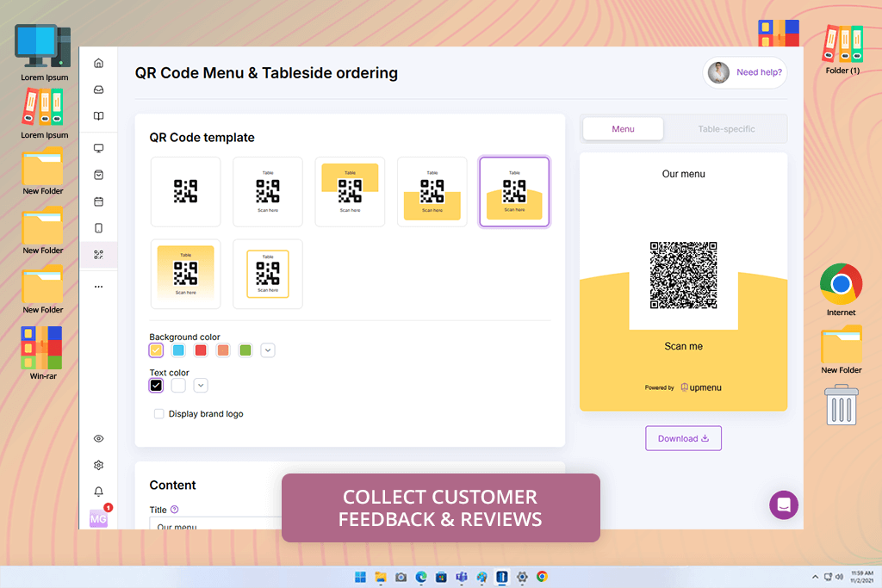Switch to the Menu tab
Image resolution: width=882 pixels, height=588 pixels.
624,129
